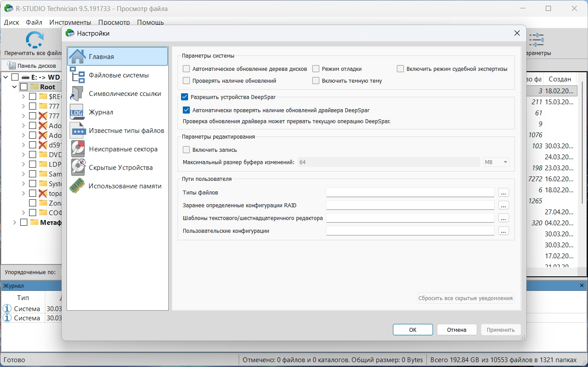Viewport: 588px width, 367px height.
Task: Open Символические ссылки via its shortcut icon
Action: pos(78,93)
